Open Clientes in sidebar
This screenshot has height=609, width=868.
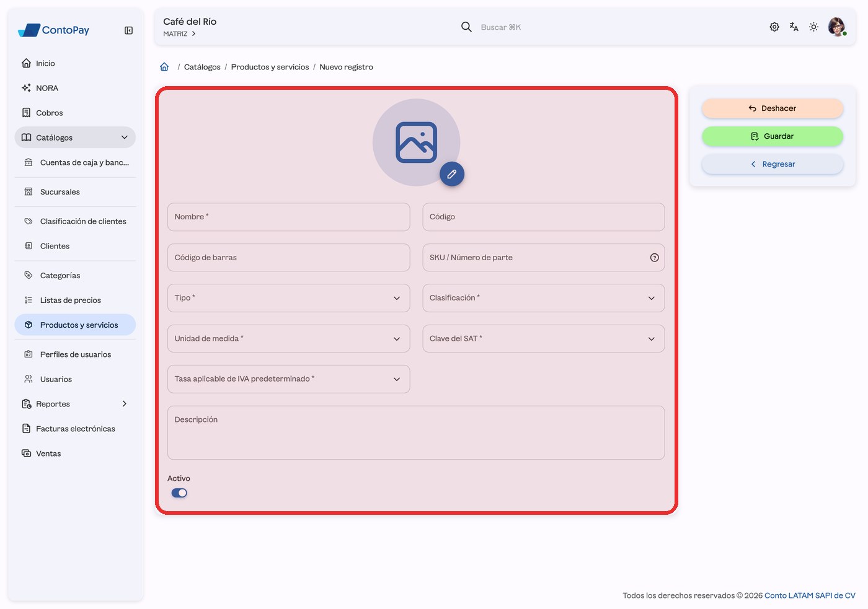[75, 246]
